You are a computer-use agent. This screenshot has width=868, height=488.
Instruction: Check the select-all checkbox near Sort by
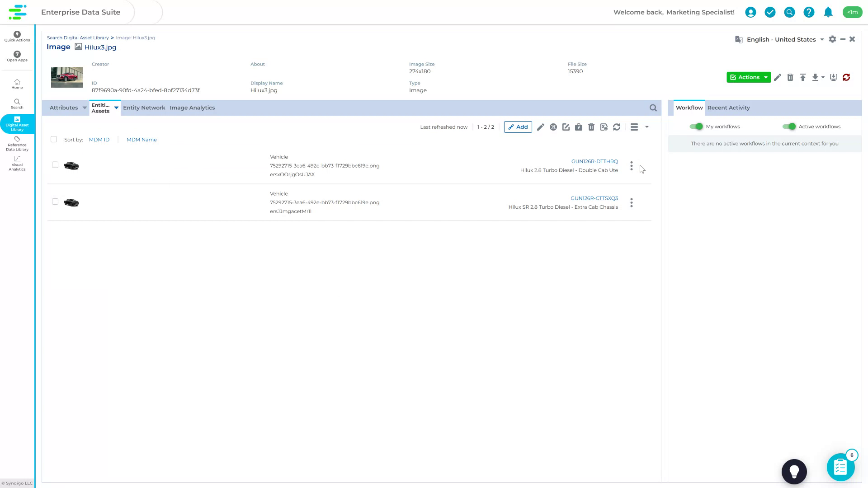[54, 139]
